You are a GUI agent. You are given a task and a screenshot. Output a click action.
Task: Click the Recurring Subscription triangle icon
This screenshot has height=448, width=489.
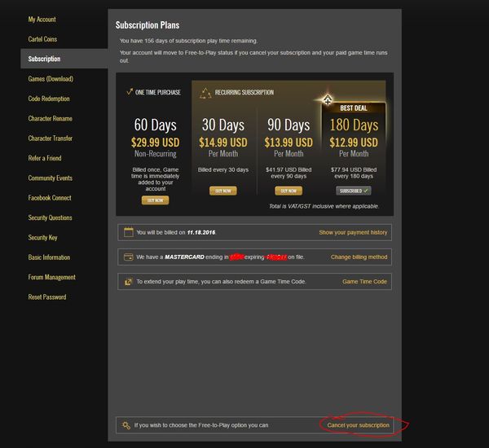pos(205,93)
